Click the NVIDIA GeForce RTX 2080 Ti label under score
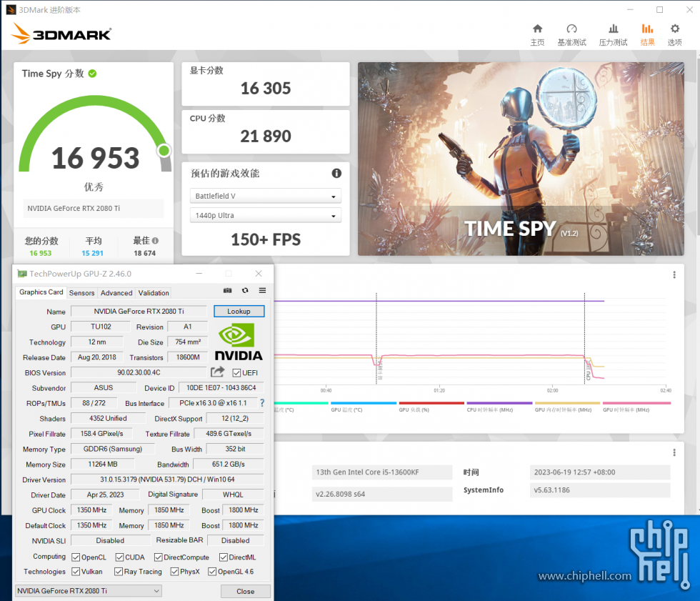Image resolution: width=700 pixels, height=601 pixels. tap(74, 209)
